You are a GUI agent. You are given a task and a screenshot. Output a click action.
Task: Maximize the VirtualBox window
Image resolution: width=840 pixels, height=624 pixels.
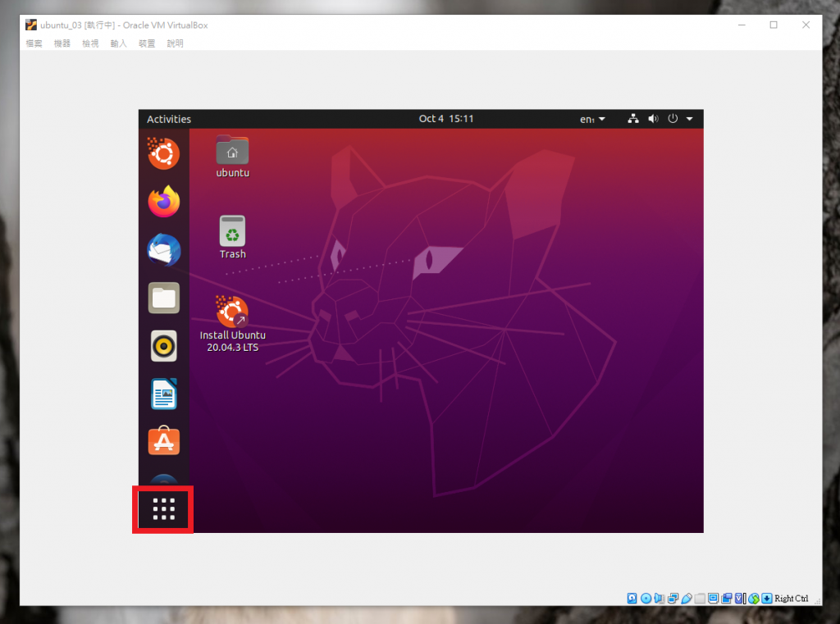coord(774,25)
